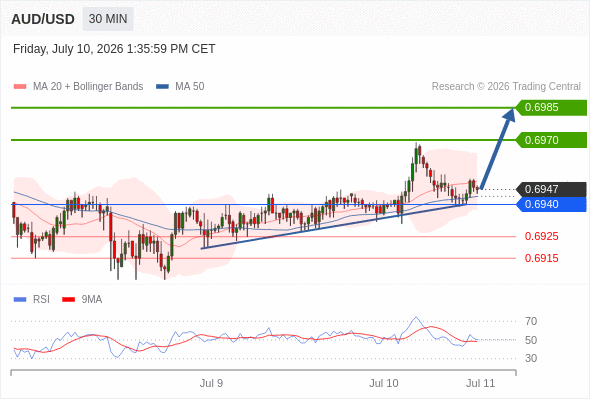Click the Research © 2026 Trading Central text
The height and width of the screenshot is (400, 590).
506,87
